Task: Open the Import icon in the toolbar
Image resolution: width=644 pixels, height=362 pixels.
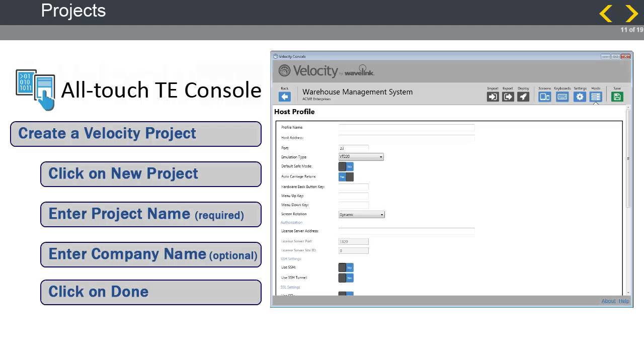Action: [x=493, y=97]
